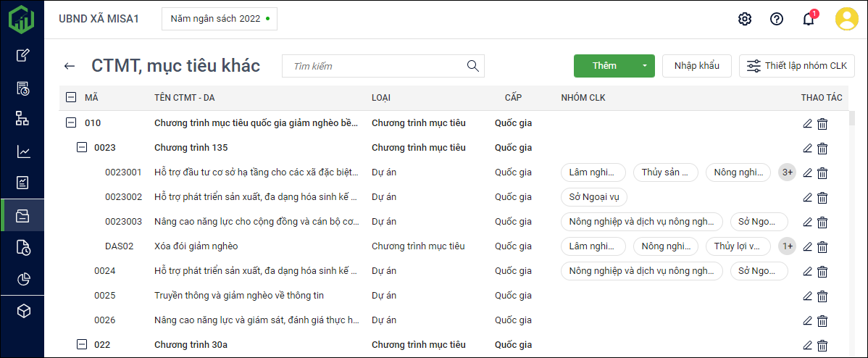
Task: Delete row 0023002 with trash icon
Action: click(822, 197)
